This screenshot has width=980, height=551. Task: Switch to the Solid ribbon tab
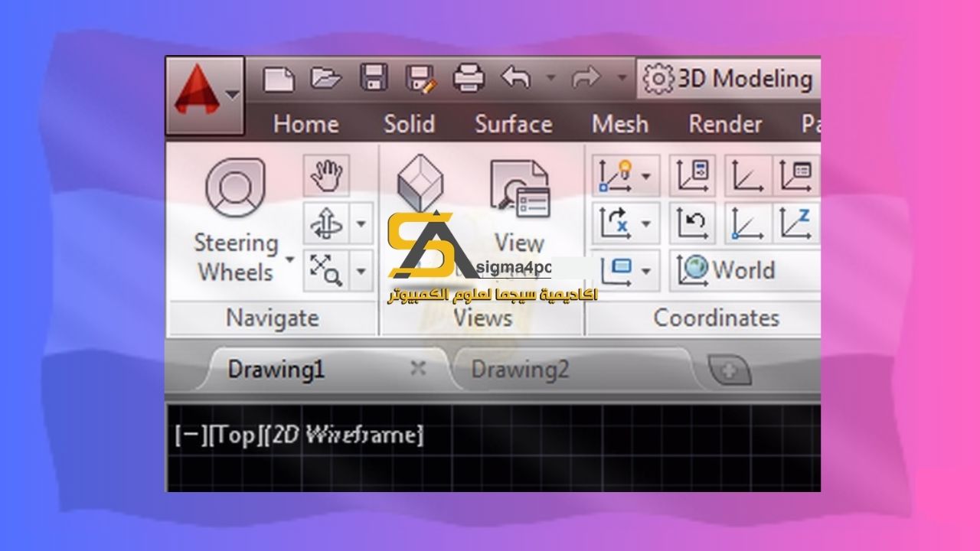tap(409, 124)
